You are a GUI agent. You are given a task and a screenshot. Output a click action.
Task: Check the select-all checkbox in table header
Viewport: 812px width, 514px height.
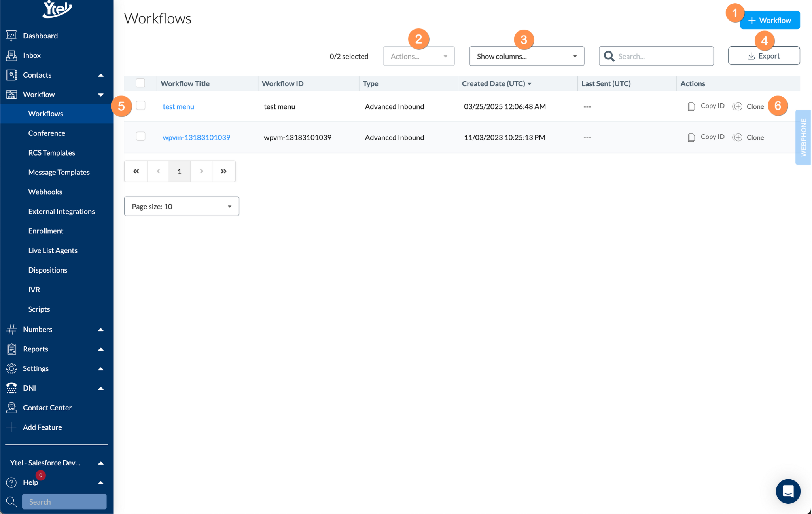(x=140, y=83)
